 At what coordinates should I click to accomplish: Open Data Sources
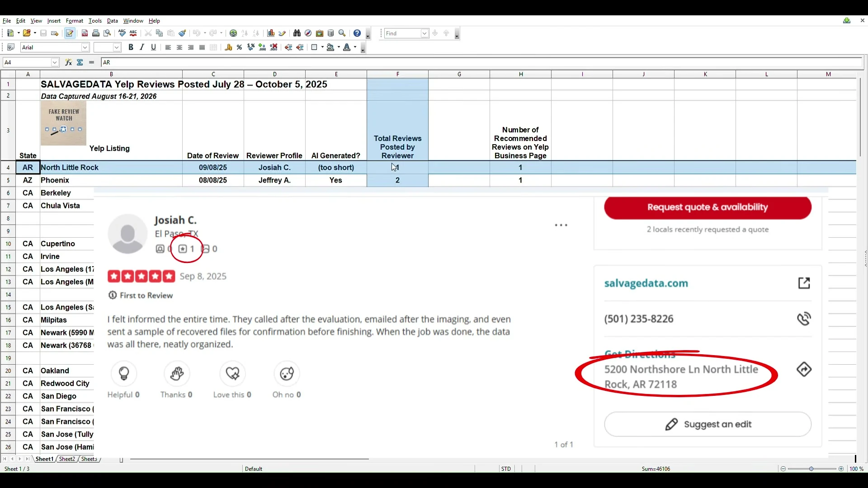pos(331,33)
